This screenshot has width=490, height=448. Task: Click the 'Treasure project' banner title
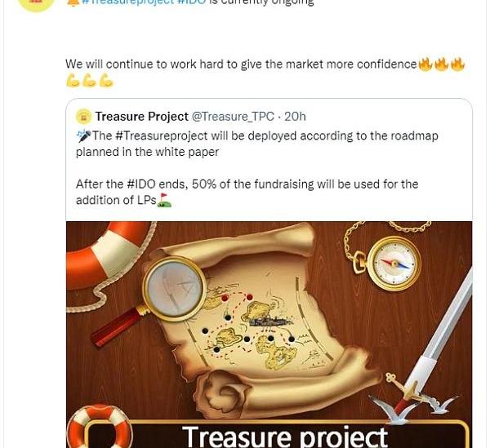285,436
